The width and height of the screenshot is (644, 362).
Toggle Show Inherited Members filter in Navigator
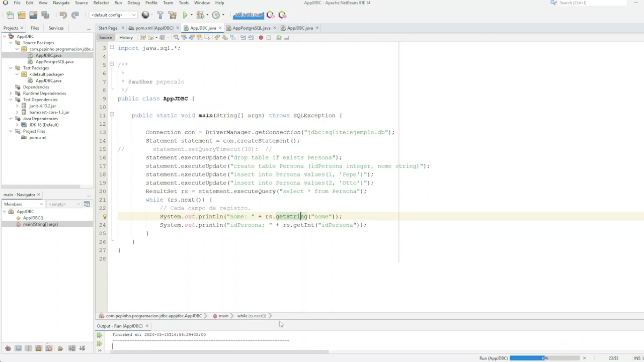(8, 348)
